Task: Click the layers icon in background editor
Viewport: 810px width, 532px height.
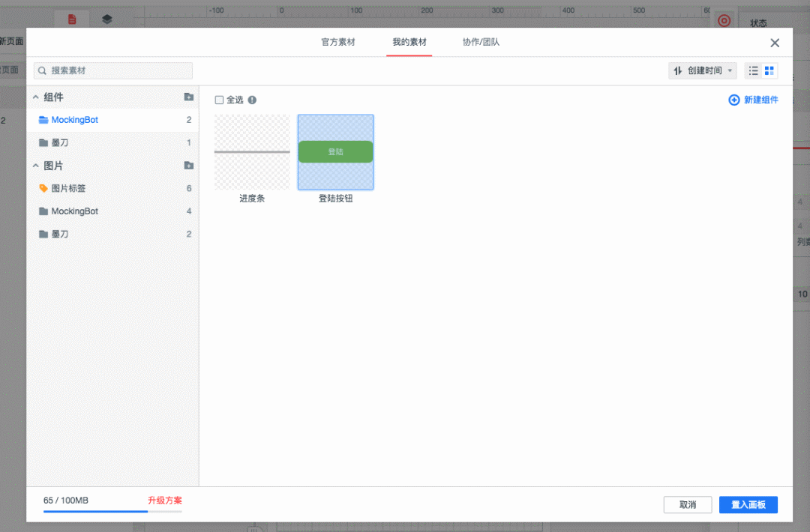Action: (107, 19)
